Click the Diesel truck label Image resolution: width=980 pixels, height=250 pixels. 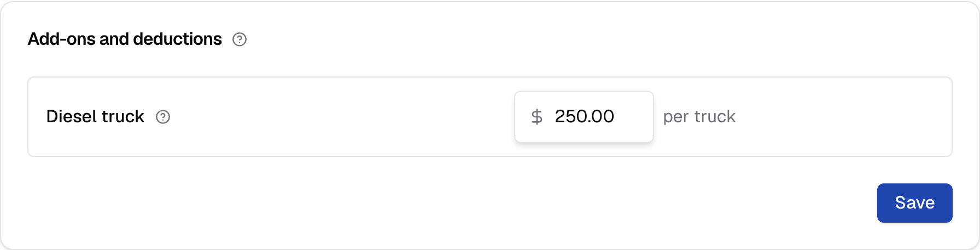[95, 116]
